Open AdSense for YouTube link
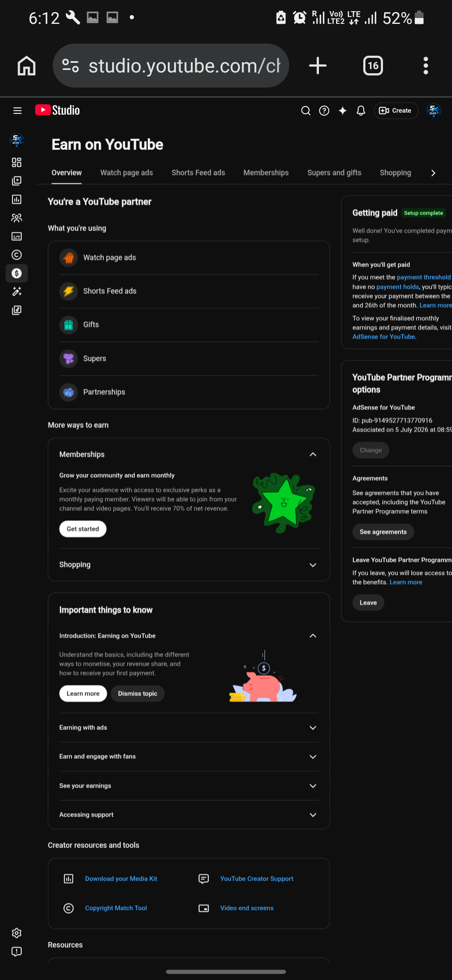The height and width of the screenshot is (980, 452). 384,337
